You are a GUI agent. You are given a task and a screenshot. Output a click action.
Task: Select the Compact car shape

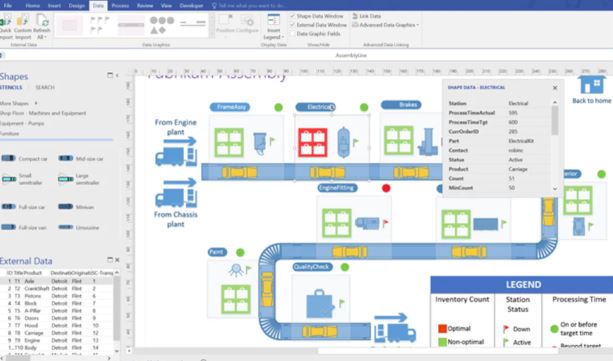(24, 158)
